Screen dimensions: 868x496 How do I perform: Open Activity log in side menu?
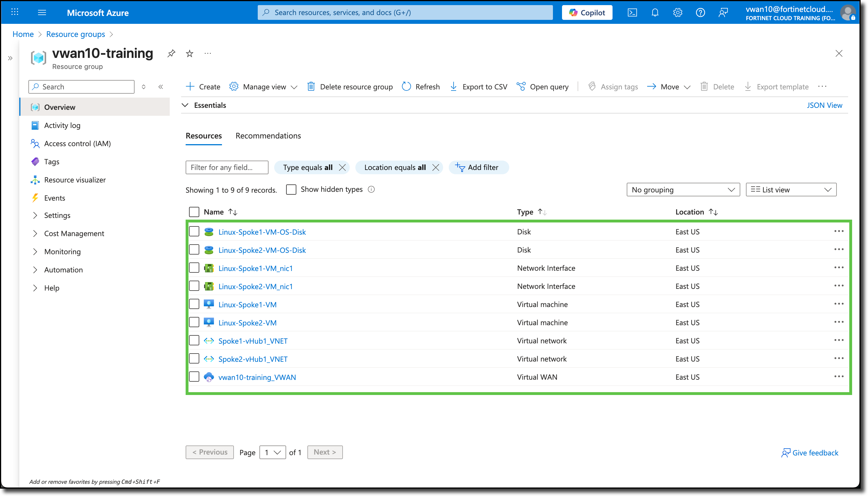pyautogui.click(x=62, y=125)
